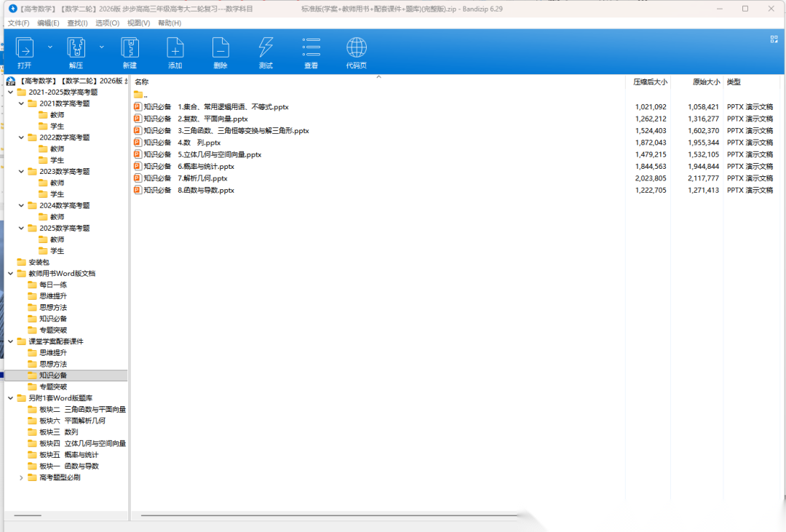Click the New archive (新建) icon
Image resolution: width=786 pixels, height=532 pixels.
(x=130, y=49)
